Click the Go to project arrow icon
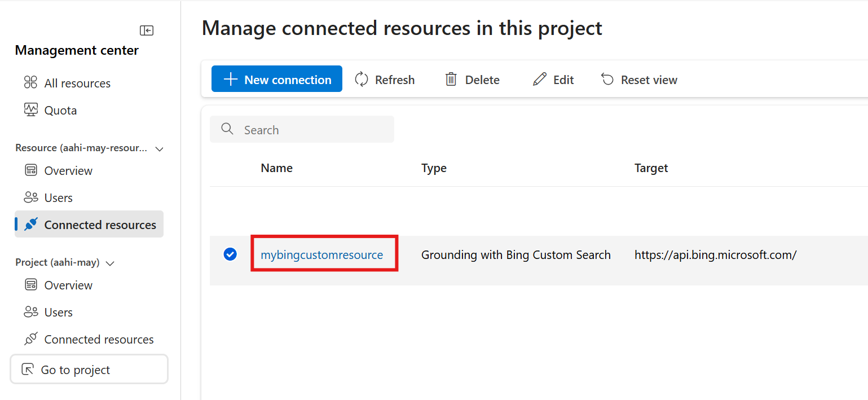Image resolution: width=868 pixels, height=400 pixels. [x=27, y=370]
